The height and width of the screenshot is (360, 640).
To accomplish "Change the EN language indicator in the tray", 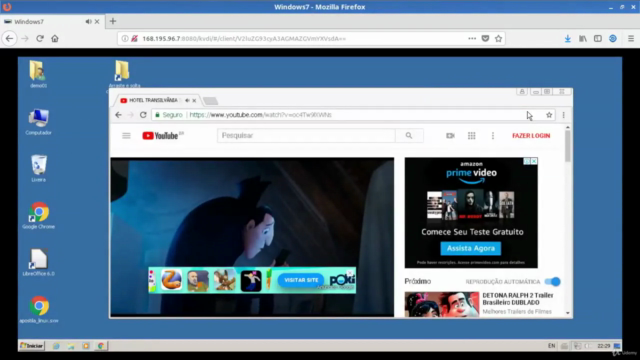I will click(x=551, y=346).
